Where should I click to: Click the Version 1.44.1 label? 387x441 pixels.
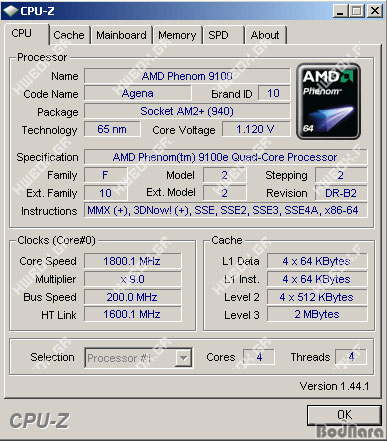pos(334,386)
